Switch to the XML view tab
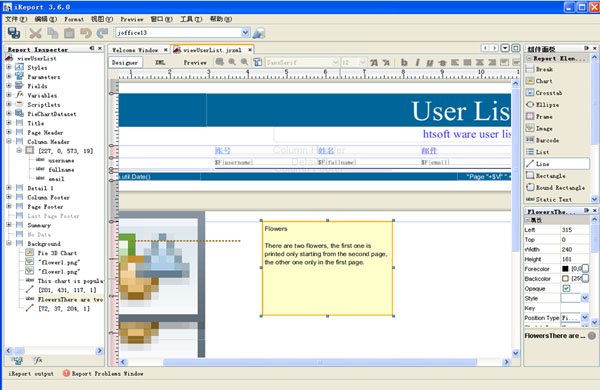The width and height of the screenshot is (600, 390). point(160,62)
